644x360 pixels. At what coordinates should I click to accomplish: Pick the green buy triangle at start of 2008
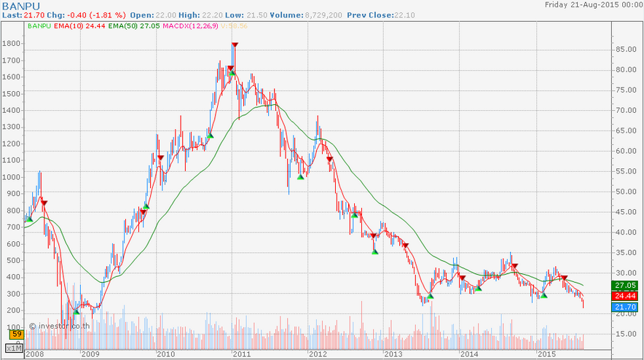(x=29, y=219)
